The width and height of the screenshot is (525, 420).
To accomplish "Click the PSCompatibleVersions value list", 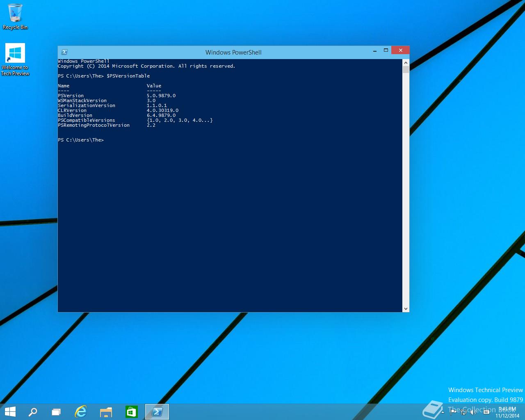I will tap(180, 120).
